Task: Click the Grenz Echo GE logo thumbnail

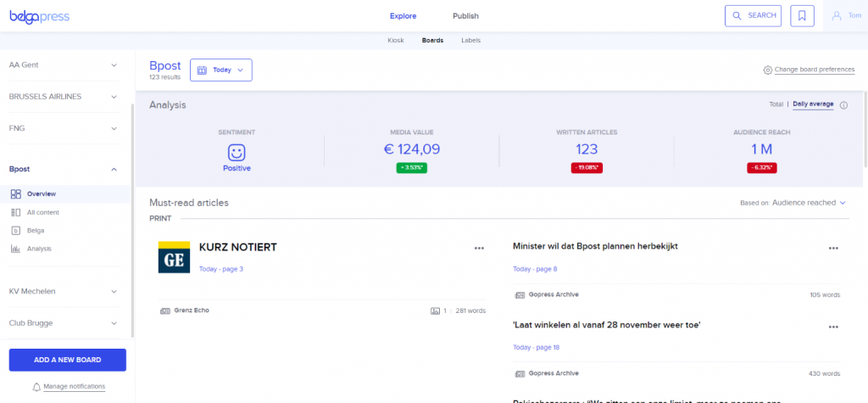Action: tap(174, 257)
